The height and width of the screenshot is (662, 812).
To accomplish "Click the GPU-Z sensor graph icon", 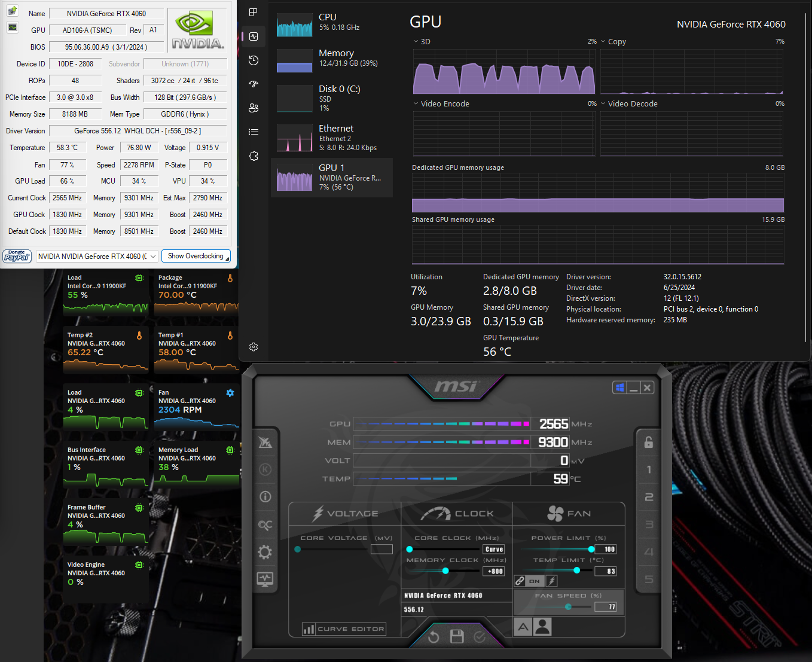I will (13, 28).
